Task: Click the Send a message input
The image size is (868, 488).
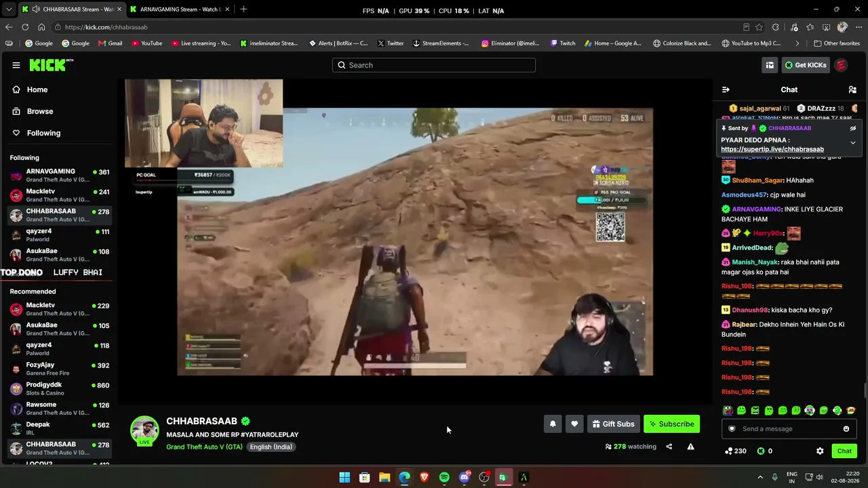Action: tap(791, 428)
